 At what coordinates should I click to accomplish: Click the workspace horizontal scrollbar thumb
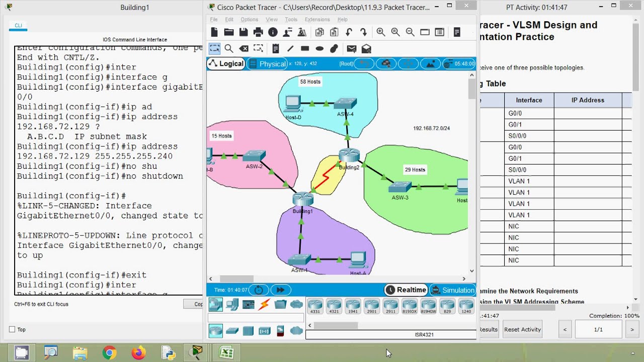point(236,279)
